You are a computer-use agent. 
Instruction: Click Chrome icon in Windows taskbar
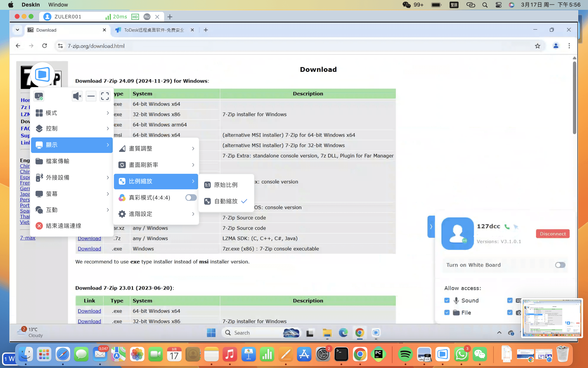pos(360,333)
